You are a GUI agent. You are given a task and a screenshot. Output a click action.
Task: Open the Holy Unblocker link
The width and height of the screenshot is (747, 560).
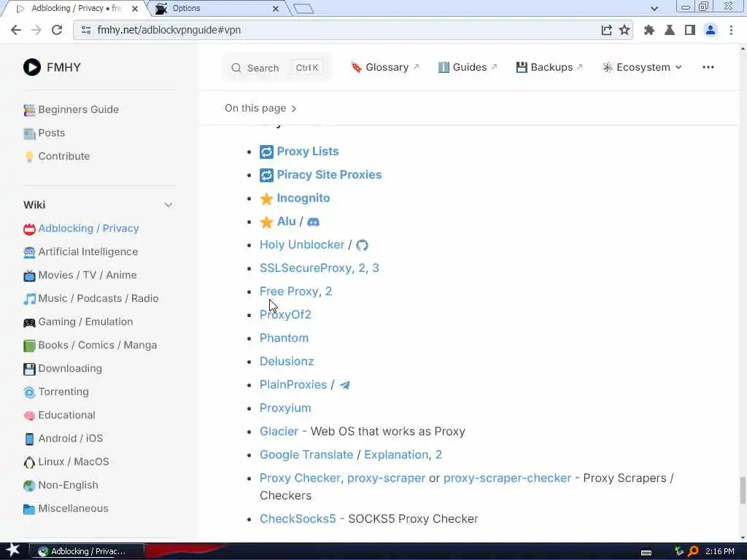tap(301, 245)
